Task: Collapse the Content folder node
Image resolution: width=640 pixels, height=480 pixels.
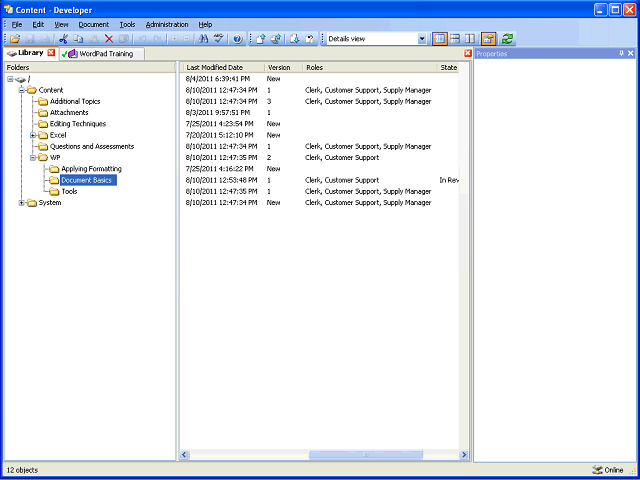Action: [x=22, y=90]
